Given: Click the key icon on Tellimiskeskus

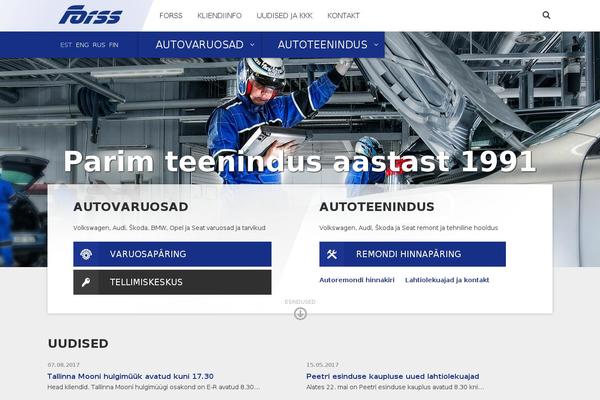Looking at the screenshot, I should 86,282.
